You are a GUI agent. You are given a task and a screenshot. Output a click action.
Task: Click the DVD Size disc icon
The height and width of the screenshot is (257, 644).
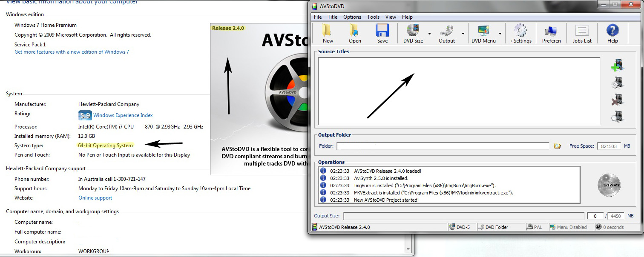point(412,31)
